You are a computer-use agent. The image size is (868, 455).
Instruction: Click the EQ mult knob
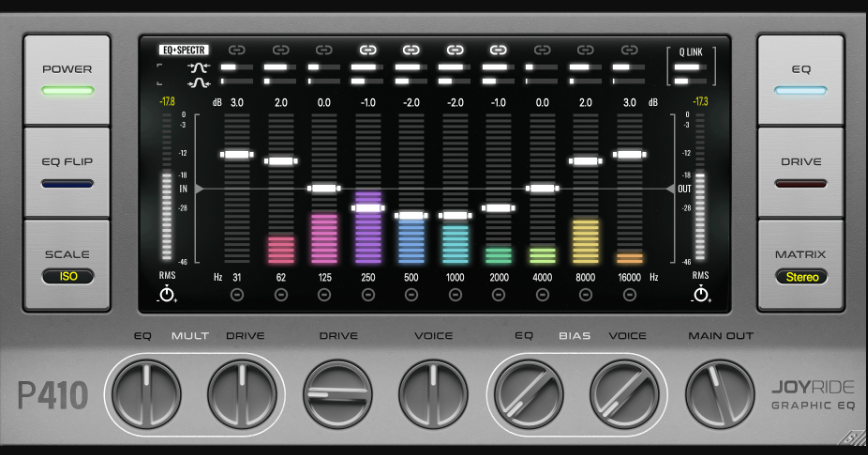click(x=147, y=395)
